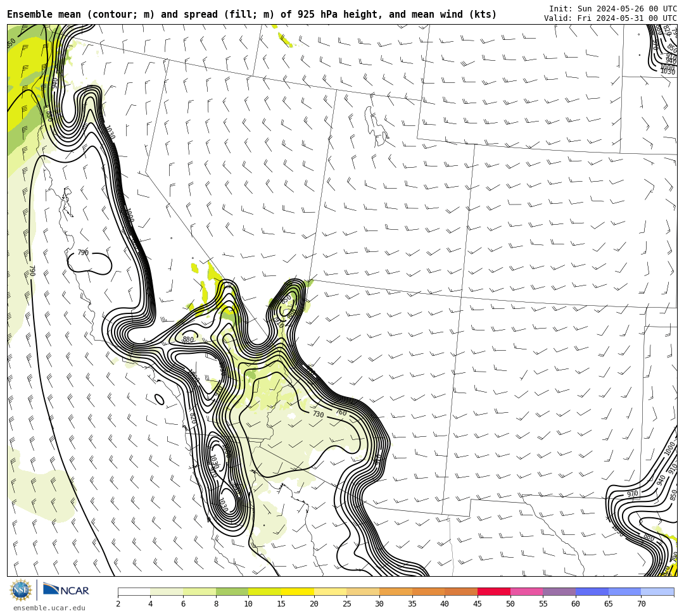Click the orange 30–35 colorbar swatch
The image size is (684, 616).
coord(396,591)
